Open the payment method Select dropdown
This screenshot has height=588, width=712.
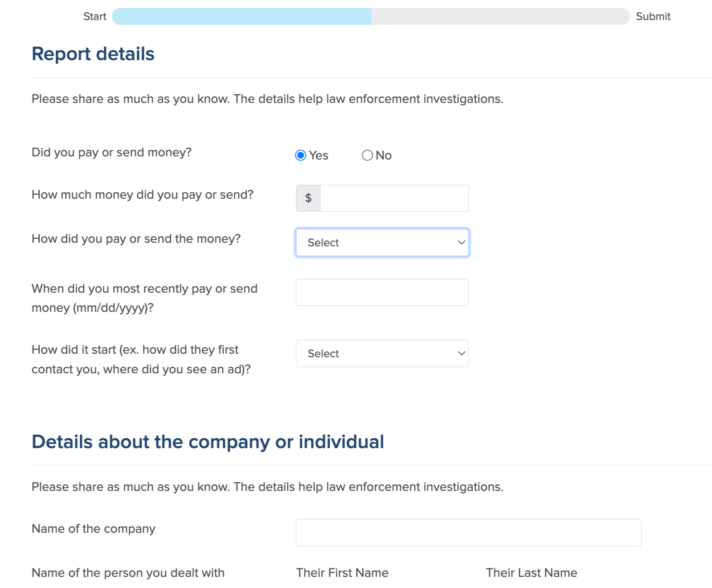click(x=382, y=243)
